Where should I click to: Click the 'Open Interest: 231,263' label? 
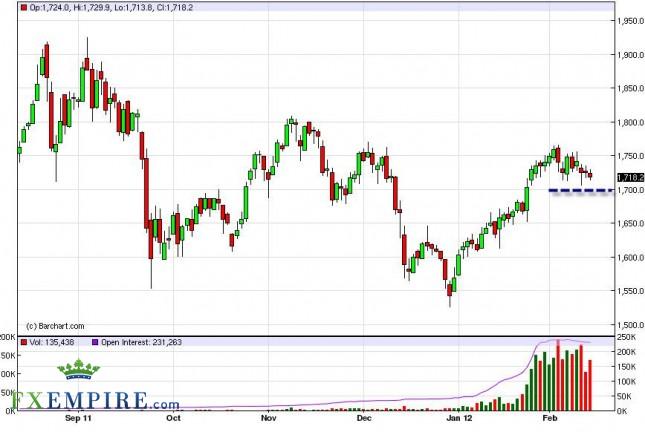click(x=142, y=342)
